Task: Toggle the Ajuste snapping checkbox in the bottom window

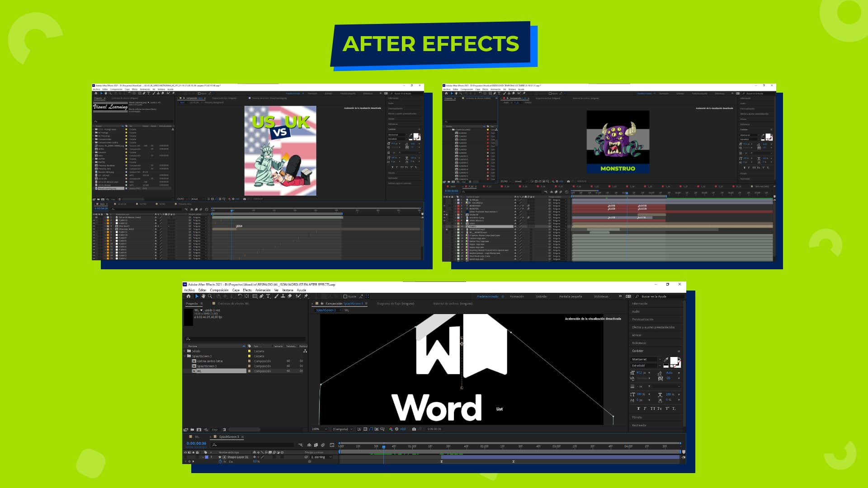Action: click(x=345, y=296)
